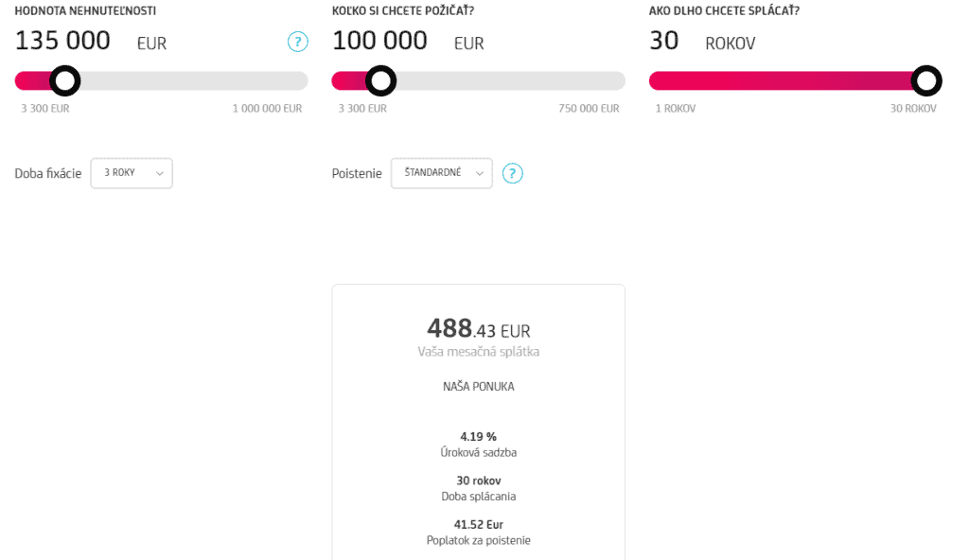Screen dimensions: 969x560
Task: Click the help icon beside property value
Action: click(297, 42)
